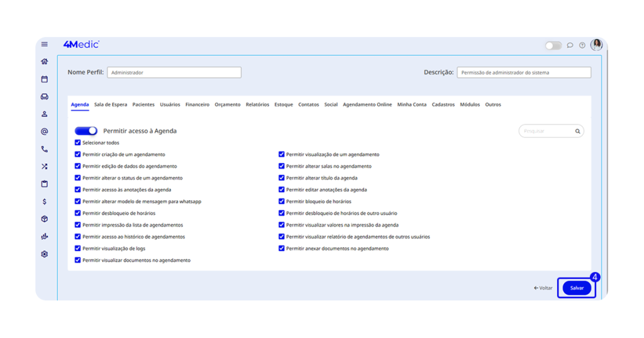Screen dimensions: 644x338
Task: Click the Salvar button
Action: click(x=577, y=288)
